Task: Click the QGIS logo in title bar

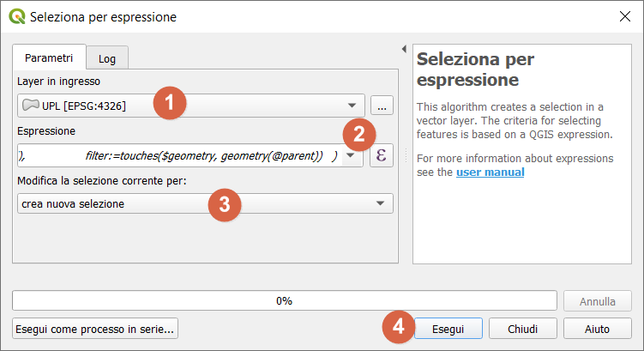Action: [16, 16]
